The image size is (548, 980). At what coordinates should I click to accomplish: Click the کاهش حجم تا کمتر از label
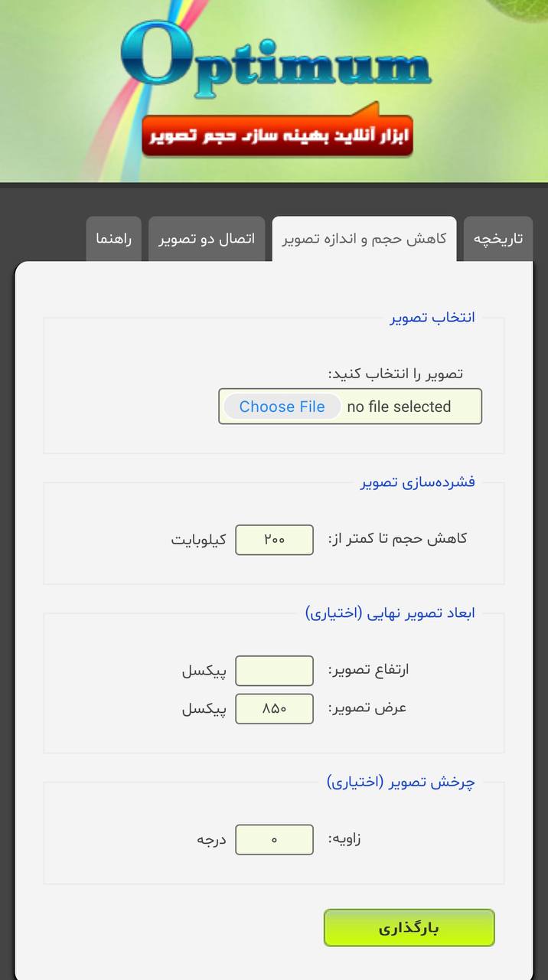click(x=397, y=539)
